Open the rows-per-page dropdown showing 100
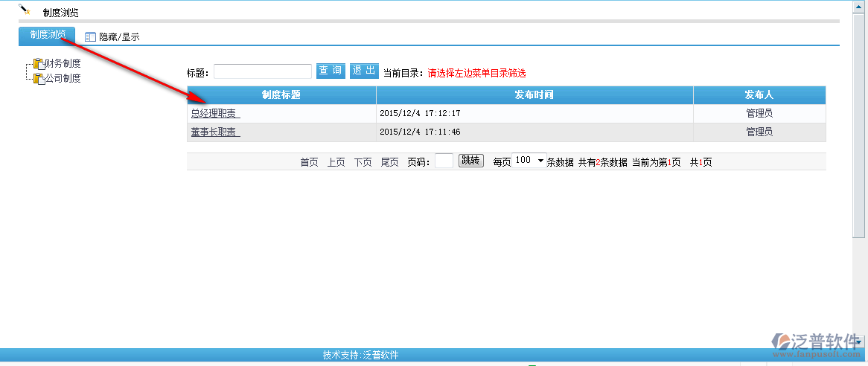This screenshot has height=366, width=868. point(529,161)
